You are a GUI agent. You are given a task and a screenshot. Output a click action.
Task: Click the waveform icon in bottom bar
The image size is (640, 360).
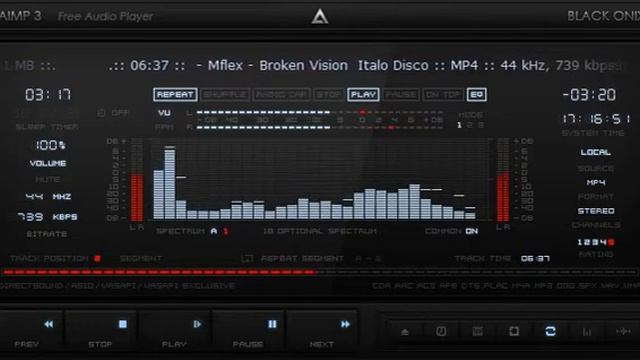coord(623,331)
